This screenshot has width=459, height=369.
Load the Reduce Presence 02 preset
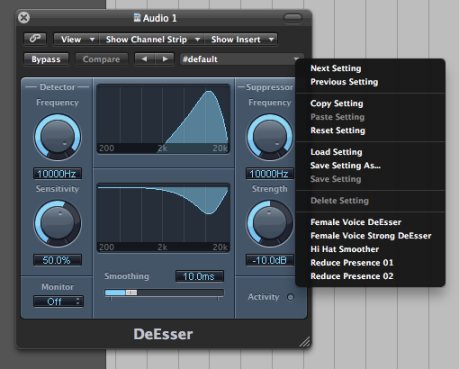click(x=352, y=276)
